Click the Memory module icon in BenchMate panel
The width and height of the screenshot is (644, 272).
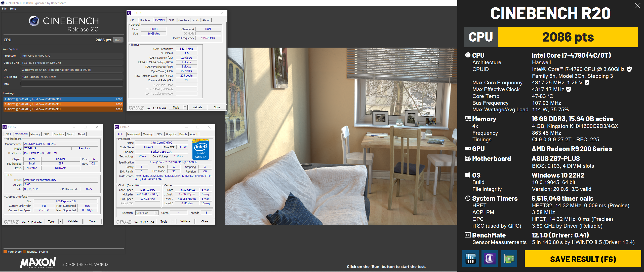[468, 119]
